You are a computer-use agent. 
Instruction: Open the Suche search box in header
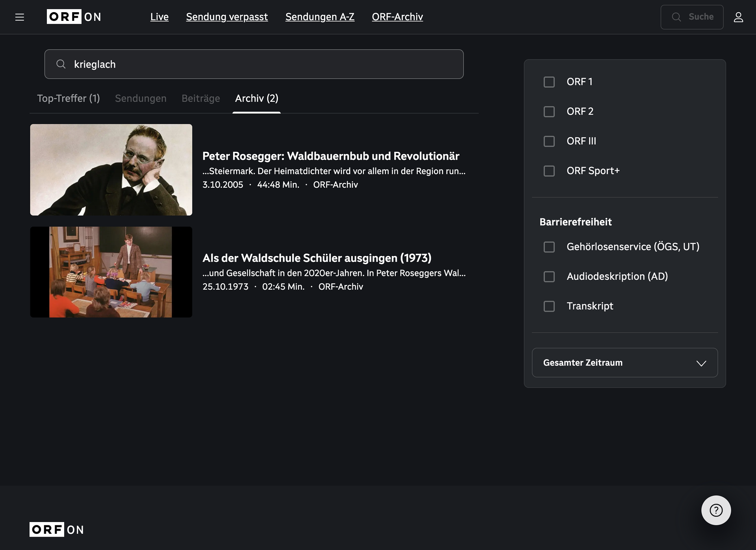[692, 17]
